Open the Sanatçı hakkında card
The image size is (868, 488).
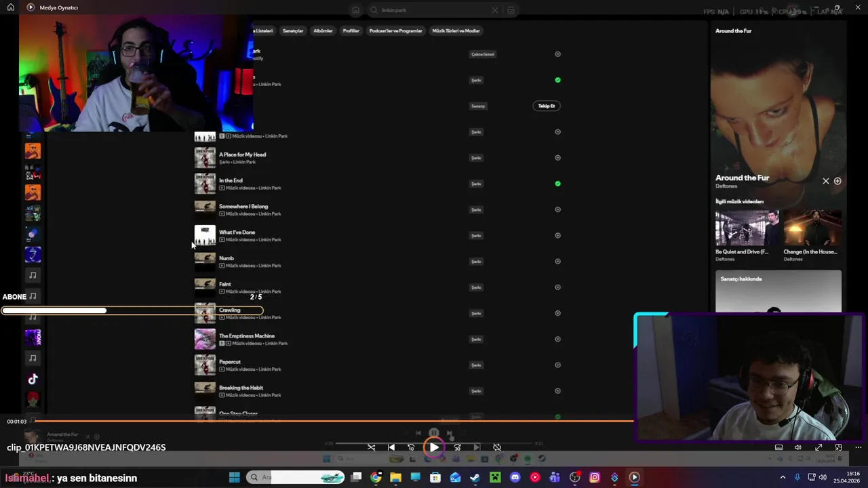pyautogui.click(x=778, y=291)
